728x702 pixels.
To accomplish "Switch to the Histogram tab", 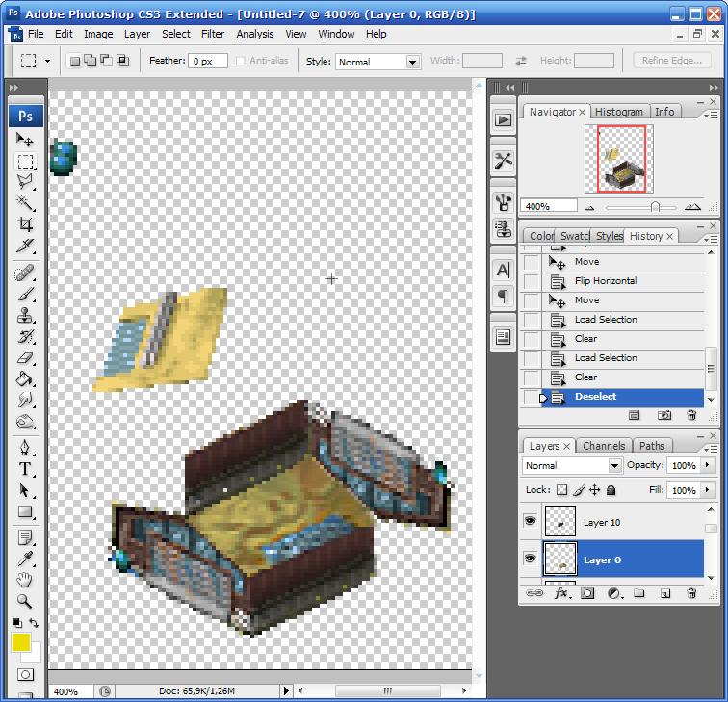I will tap(619, 112).
